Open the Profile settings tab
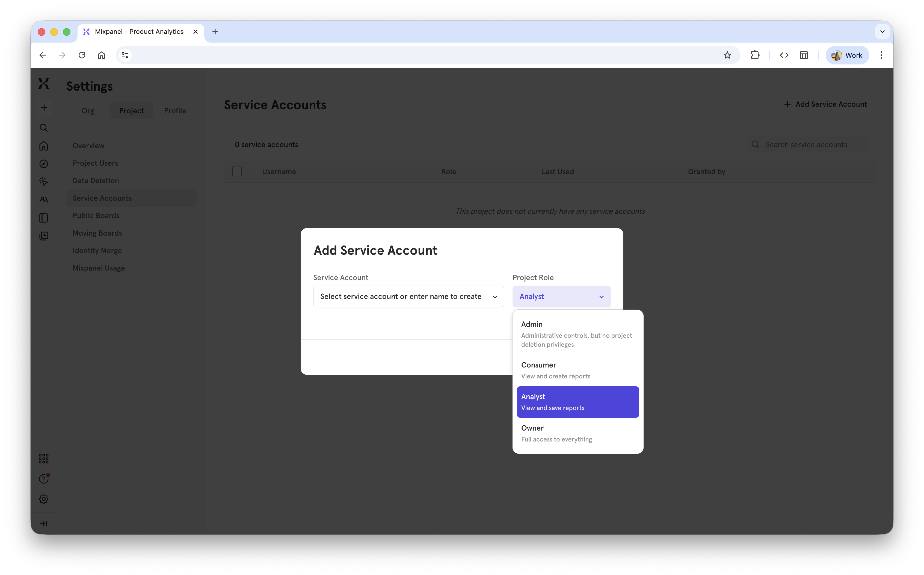Image resolution: width=924 pixels, height=575 pixels. pos(175,110)
